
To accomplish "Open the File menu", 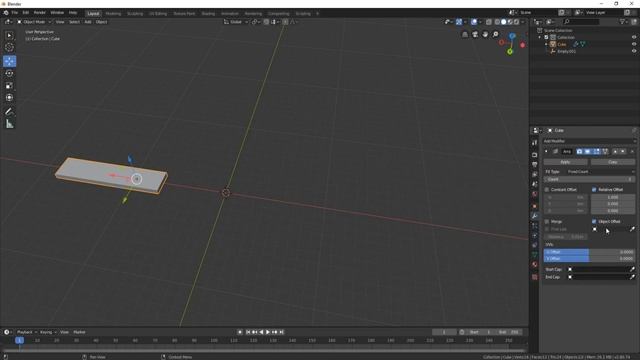I will click(15, 13).
